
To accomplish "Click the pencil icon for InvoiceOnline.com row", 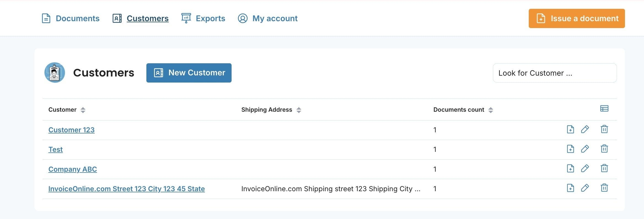I will point(585,188).
